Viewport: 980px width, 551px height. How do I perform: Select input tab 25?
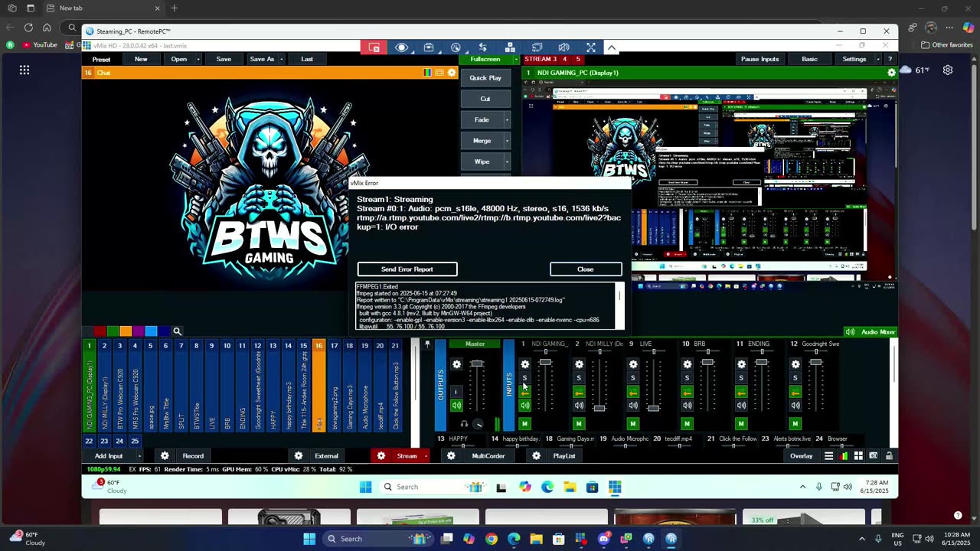(x=135, y=441)
